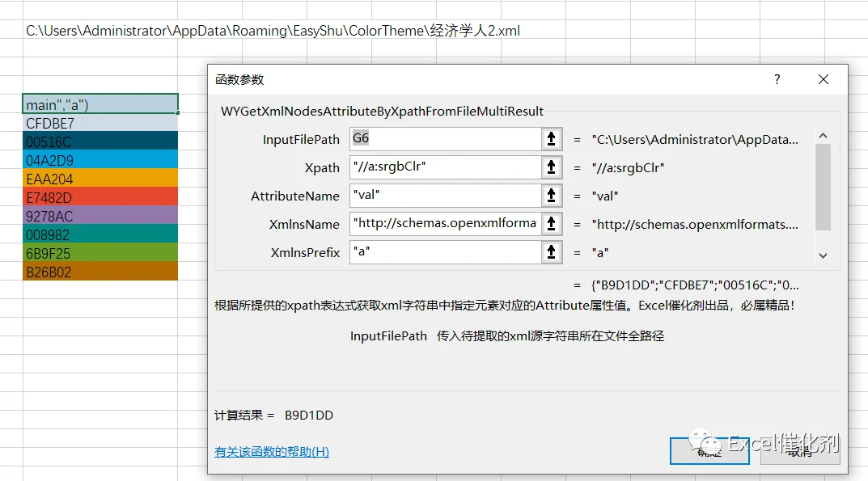Click the XmlnsName range selector icon

click(552, 224)
